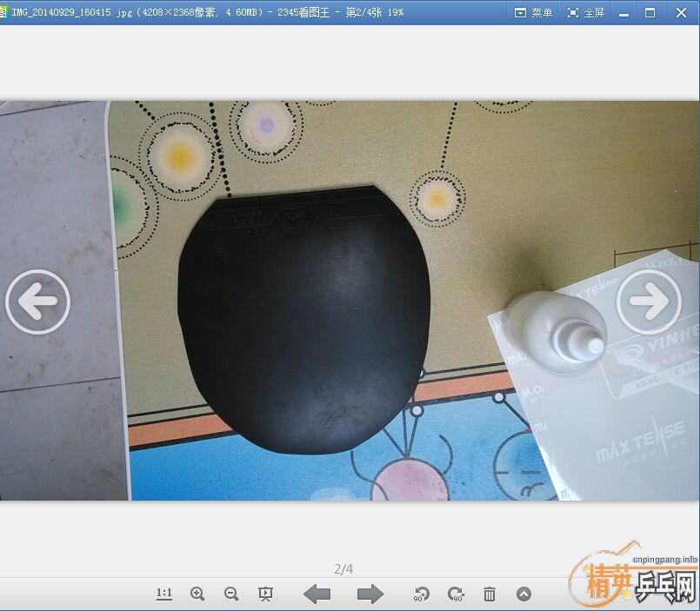Click the app icon in the title bar
This screenshot has height=611, width=700.
pos(3,12)
